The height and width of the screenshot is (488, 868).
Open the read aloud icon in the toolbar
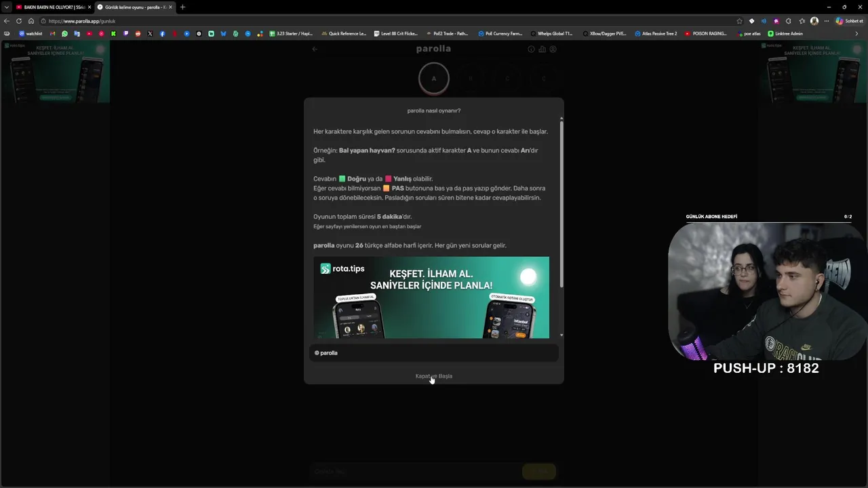764,21
